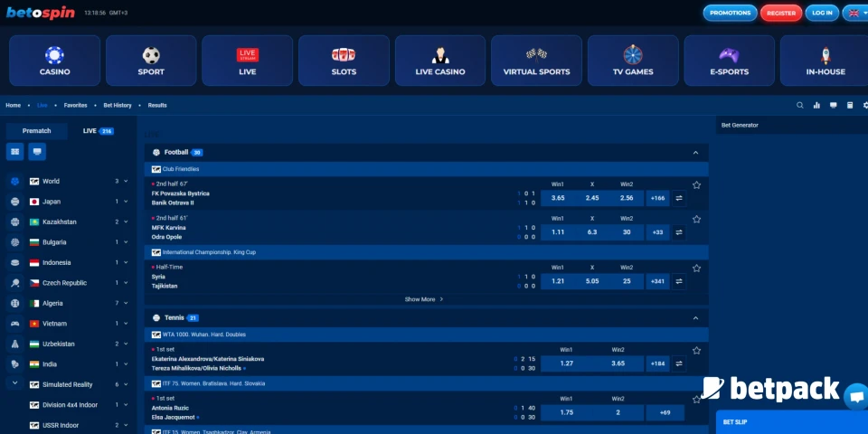Viewport: 868px width, 434px height.
Task: Open the Bet Generator panel header
Action: pyautogui.click(x=792, y=125)
